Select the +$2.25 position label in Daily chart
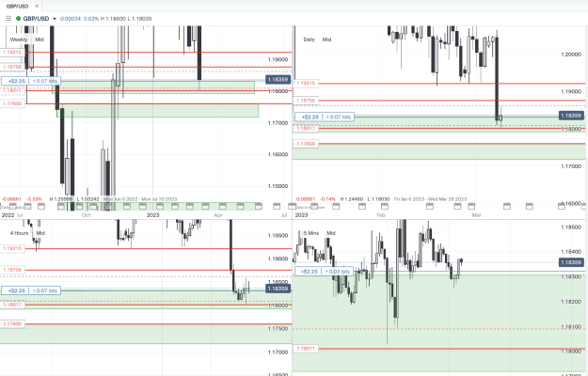This screenshot has height=376, width=588. pyautogui.click(x=310, y=117)
